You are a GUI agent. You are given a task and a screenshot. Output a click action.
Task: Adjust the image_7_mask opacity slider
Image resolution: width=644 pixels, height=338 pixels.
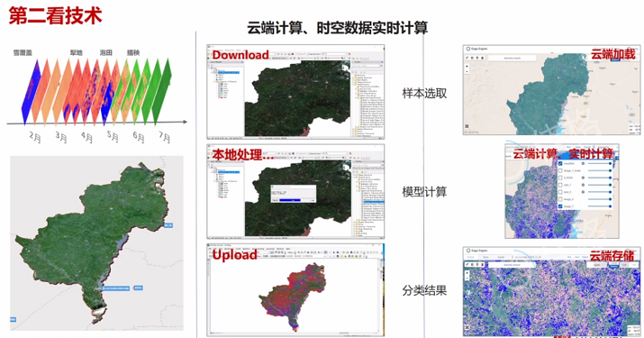click(x=600, y=170)
